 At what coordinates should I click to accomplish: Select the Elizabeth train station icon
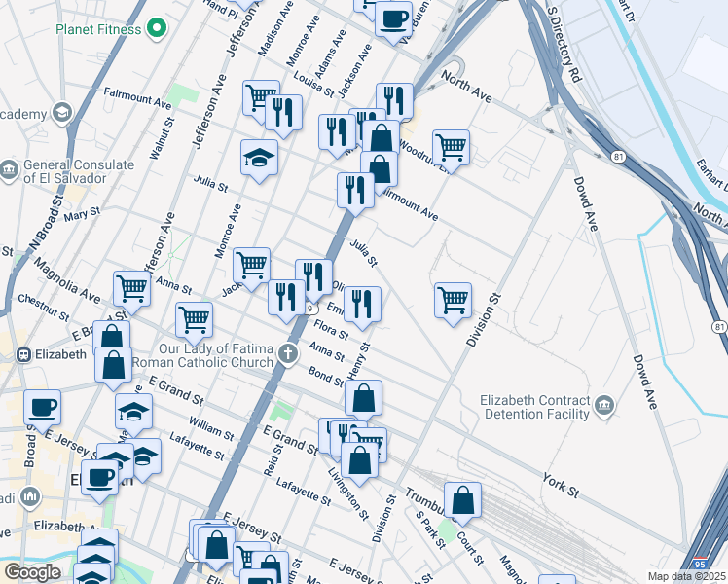(x=23, y=355)
